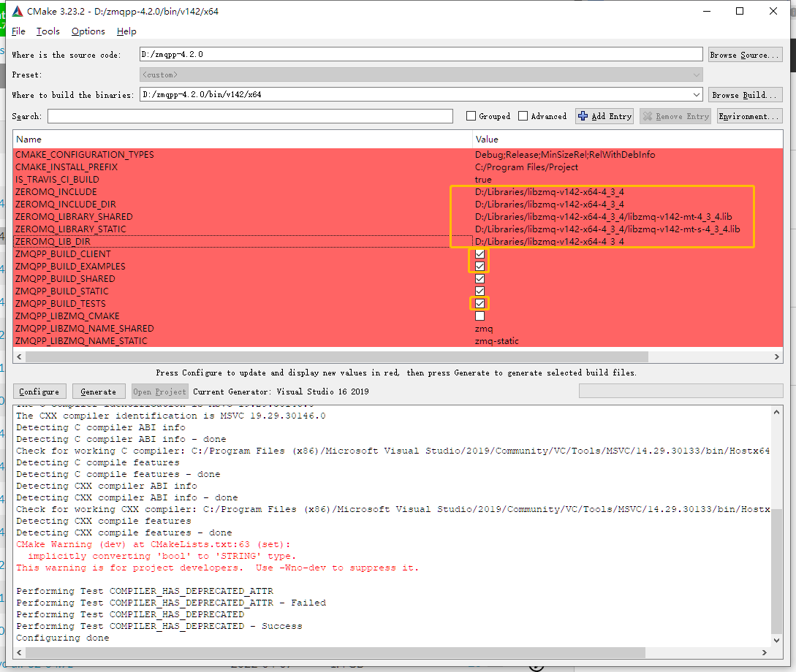Screen dimensions: 796x672
Task: Click Browse Build button
Action: tap(746, 95)
